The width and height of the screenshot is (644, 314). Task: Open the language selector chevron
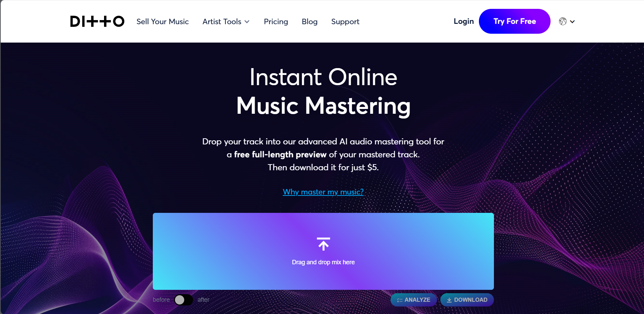click(572, 21)
